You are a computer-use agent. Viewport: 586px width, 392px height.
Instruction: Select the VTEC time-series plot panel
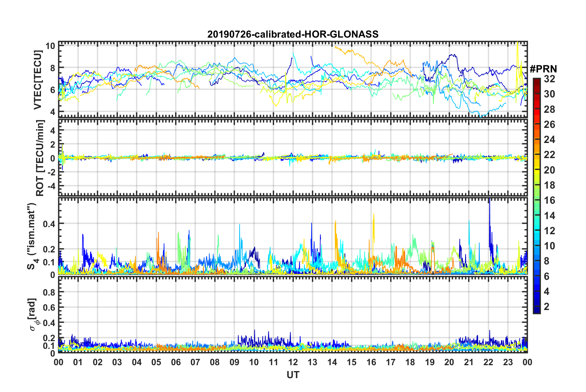pos(293,80)
